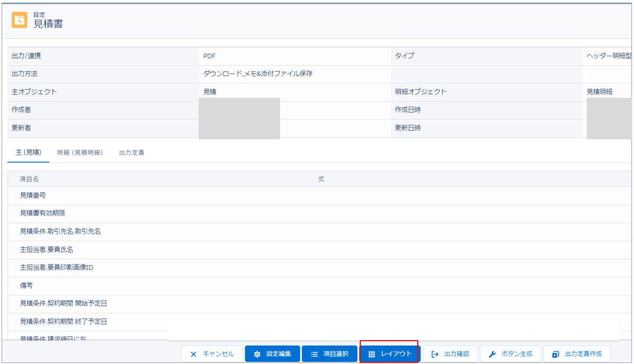Open the 明細 (見積明細) tab
Viewport: 634px width, 364px height.
pyautogui.click(x=80, y=153)
